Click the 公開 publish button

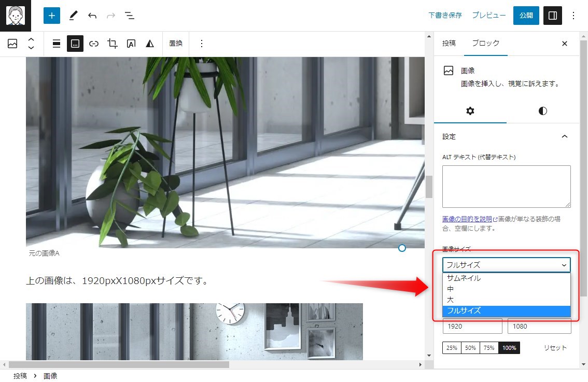tap(526, 16)
